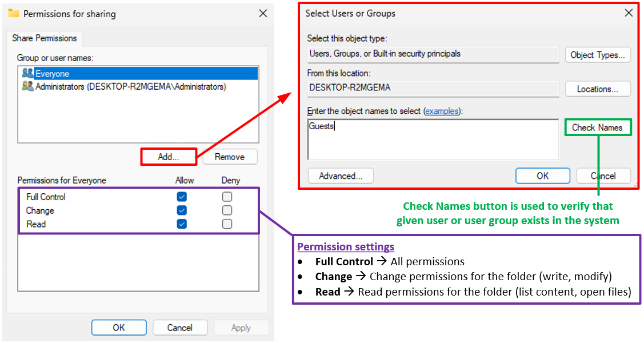The height and width of the screenshot is (343, 644).
Task: Click the Everyone group user icon
Action: point(27,74)
